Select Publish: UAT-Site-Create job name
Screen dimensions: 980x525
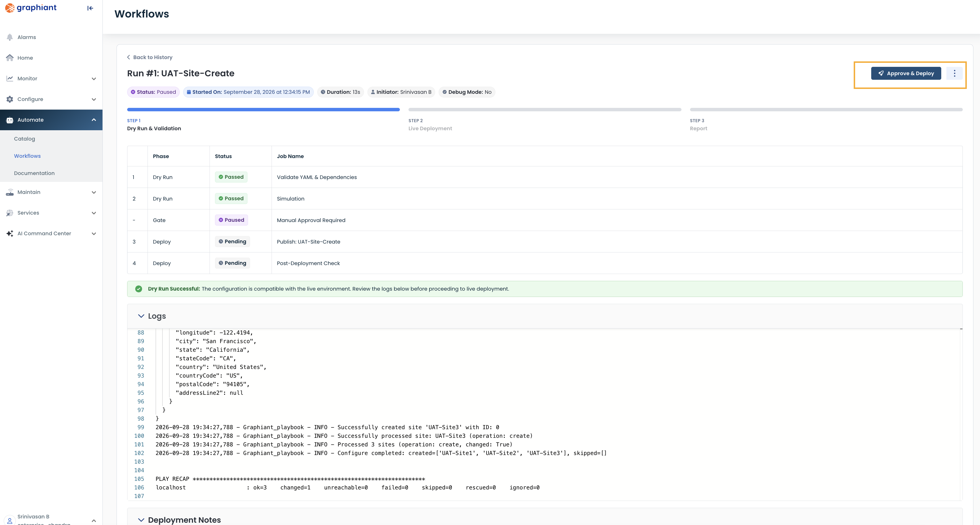309,242
